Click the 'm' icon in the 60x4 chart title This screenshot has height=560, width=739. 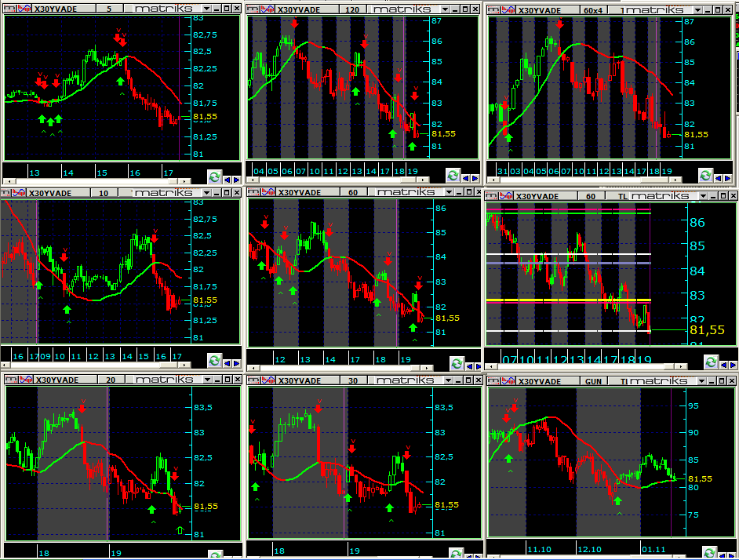click(x=493, y=10)
